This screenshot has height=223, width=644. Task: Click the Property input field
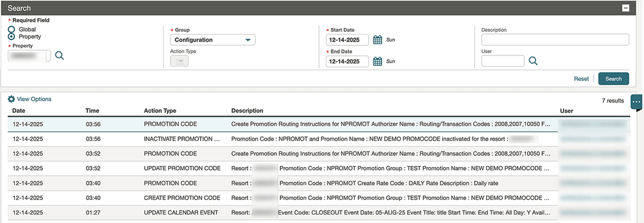[30, 56]
